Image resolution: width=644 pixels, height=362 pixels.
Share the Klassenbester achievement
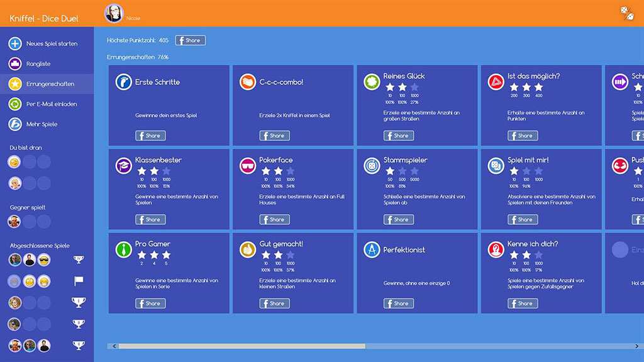[150, 219]
